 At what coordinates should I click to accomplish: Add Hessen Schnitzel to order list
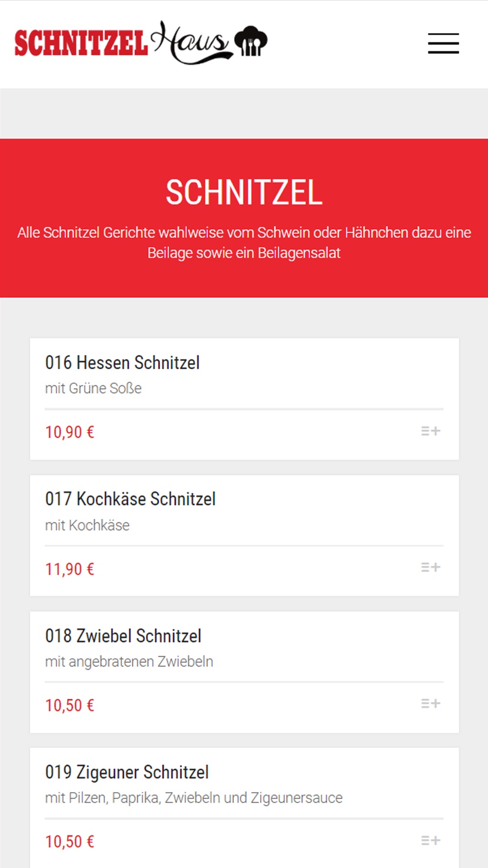coord(430,431)
